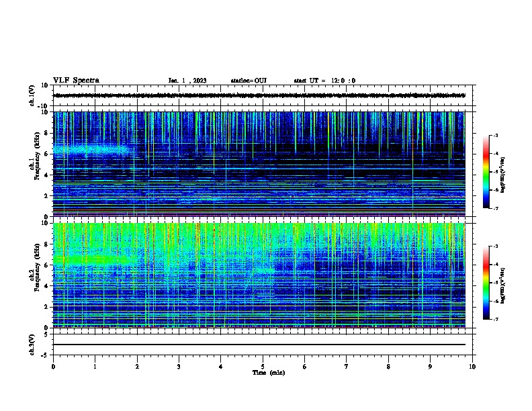Click time axis tick label "10"
The height and width of the screenshot is (411, 532).
(472, 367)
